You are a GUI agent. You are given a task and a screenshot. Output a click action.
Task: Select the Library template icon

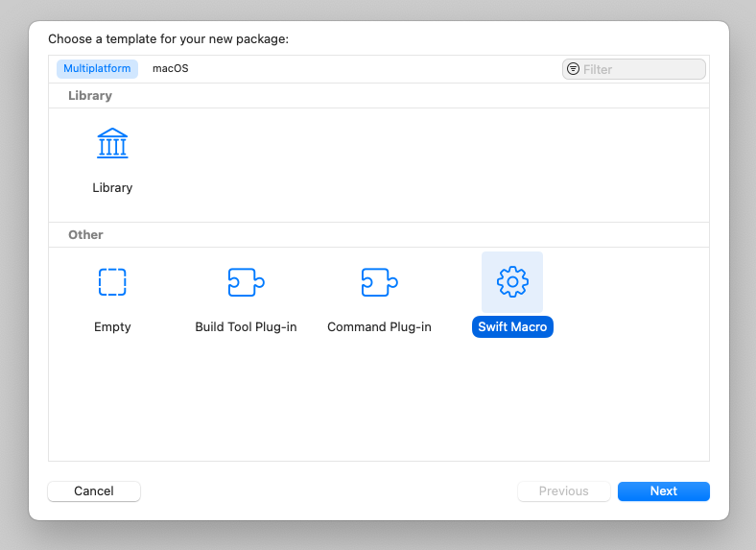[112, 143]
